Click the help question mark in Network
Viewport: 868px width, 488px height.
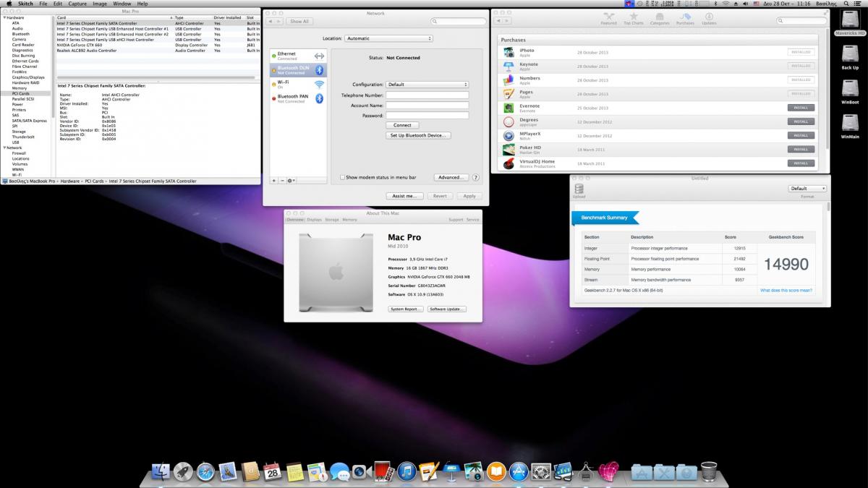click(x=476, y=177)
